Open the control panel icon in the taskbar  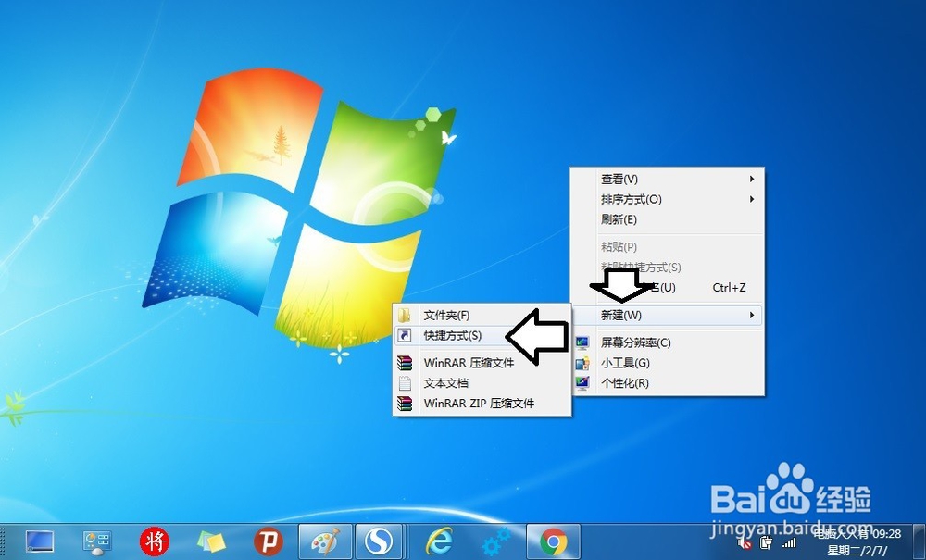point(97,541)
